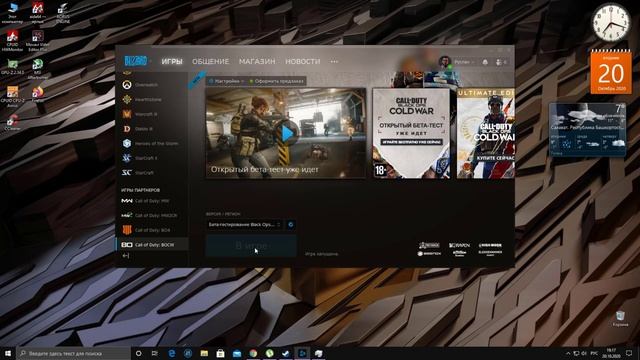Screen dimensions: 640x360
Task: Open the Recycle Bin on desktop
Action: [620, 318]
